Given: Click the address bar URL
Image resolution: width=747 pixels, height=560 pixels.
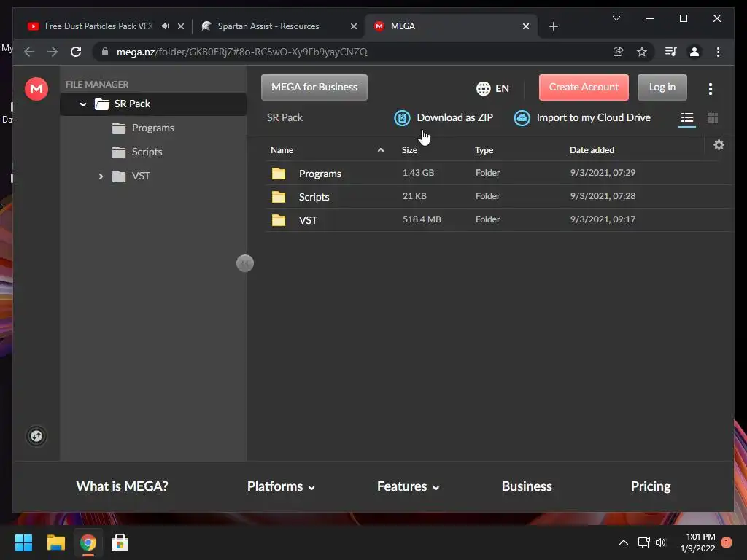Looking at the screenshot, I should (242, 52).
